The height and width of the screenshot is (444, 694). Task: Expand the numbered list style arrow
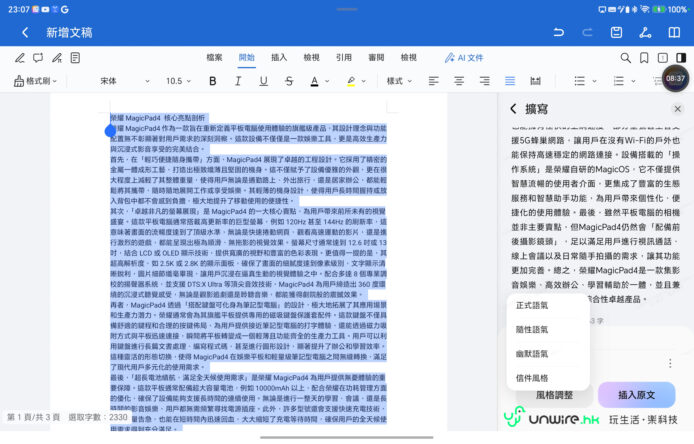[x=633, y=81]
